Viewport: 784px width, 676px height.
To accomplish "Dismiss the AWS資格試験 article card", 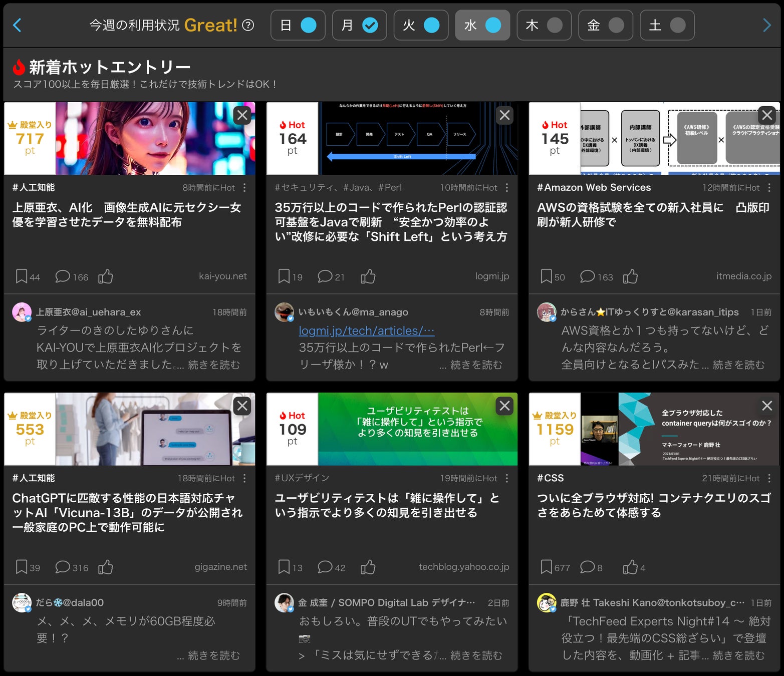I will coord(767,116).
